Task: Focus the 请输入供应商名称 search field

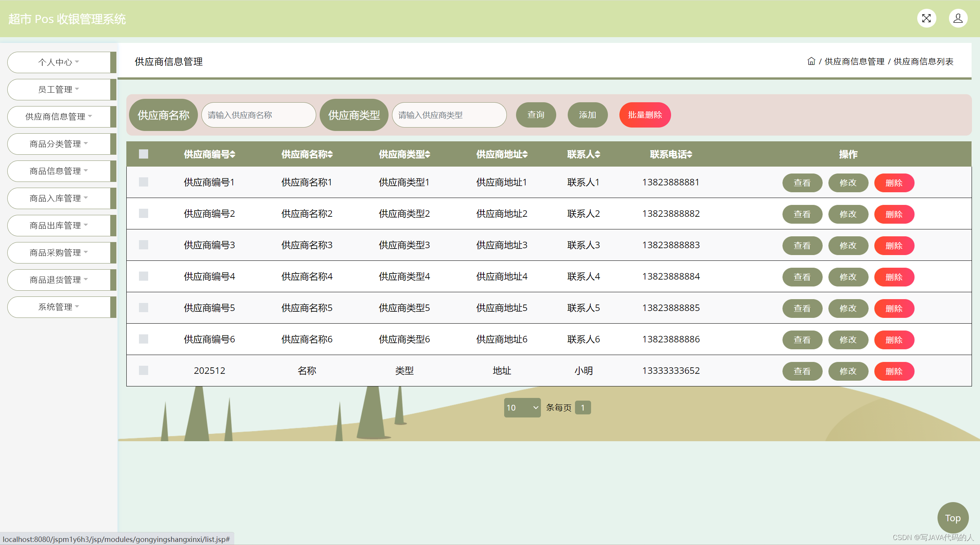Action: point(258,115)
